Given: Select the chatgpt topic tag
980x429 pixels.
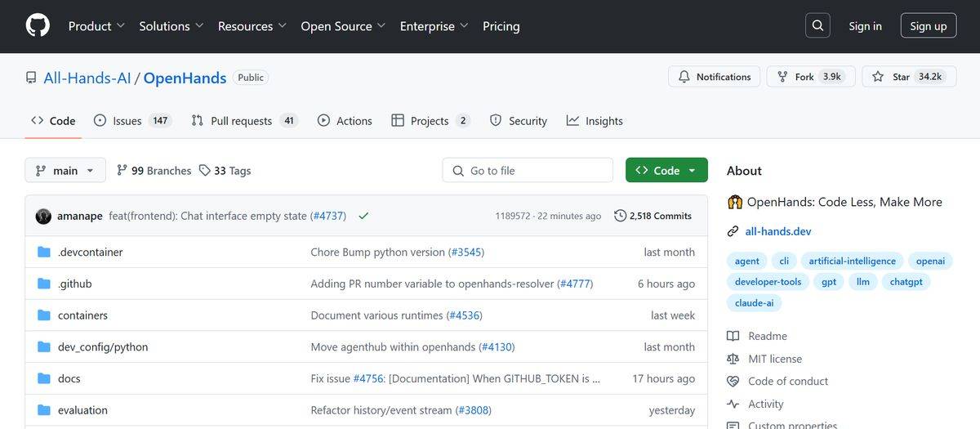Looking at the screenshot, I should tap(906, 281).
